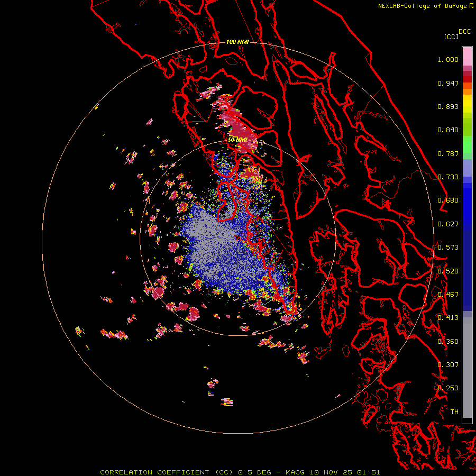Viewport: 476px width, 476px height.
Task: Click the 0.787 value on the color scale
Action: click(x=448, y=153)
